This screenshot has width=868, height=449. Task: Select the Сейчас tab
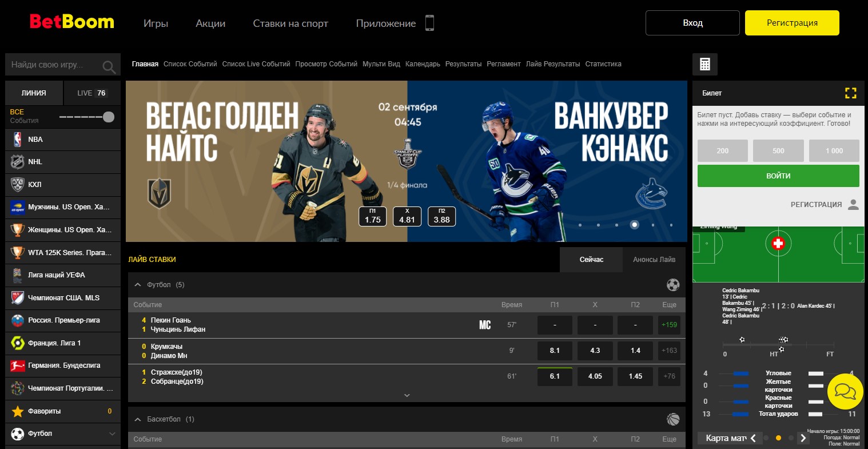point(591,260)
